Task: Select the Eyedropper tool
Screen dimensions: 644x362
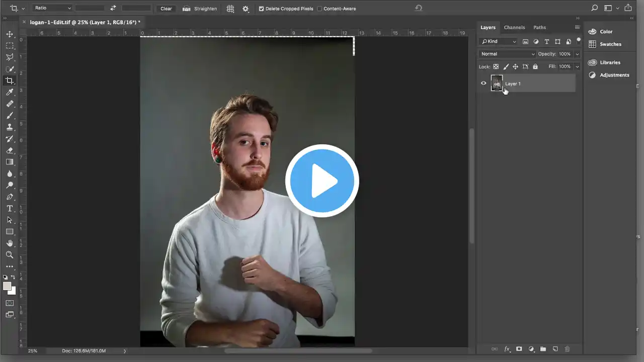Action: (x=10, y=92)
